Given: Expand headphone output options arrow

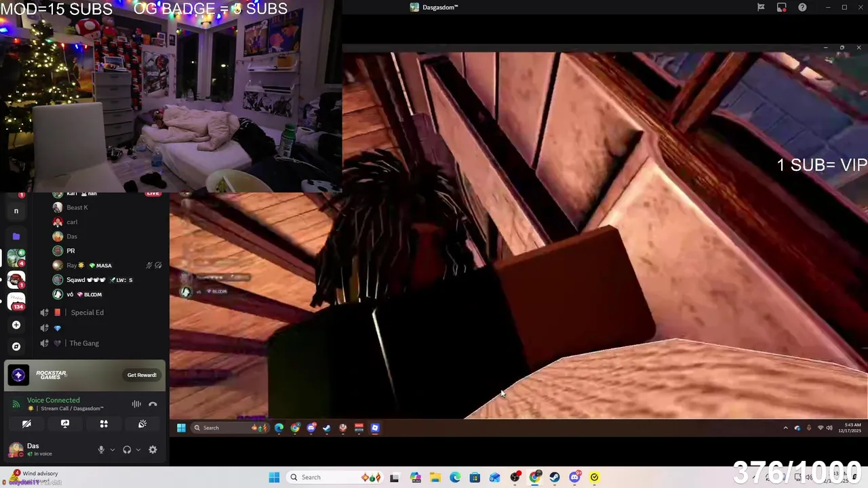Looking at the screenshot, I should click(138, 449).
